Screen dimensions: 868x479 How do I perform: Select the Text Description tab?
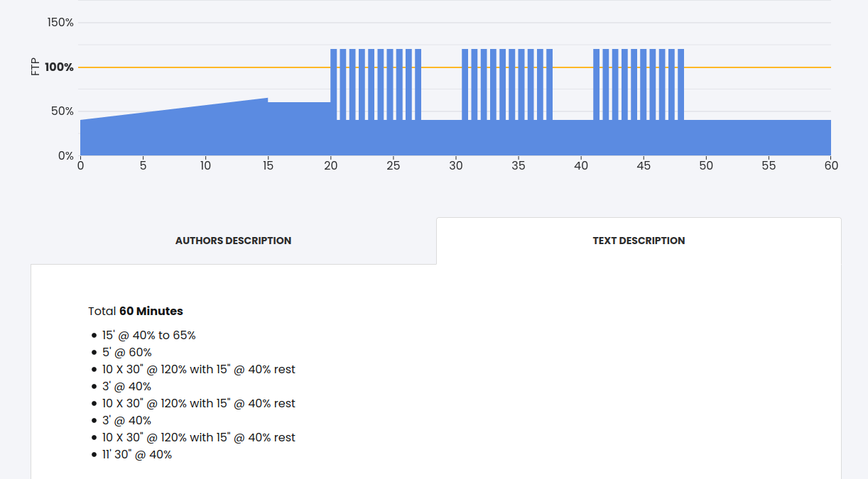639,241
